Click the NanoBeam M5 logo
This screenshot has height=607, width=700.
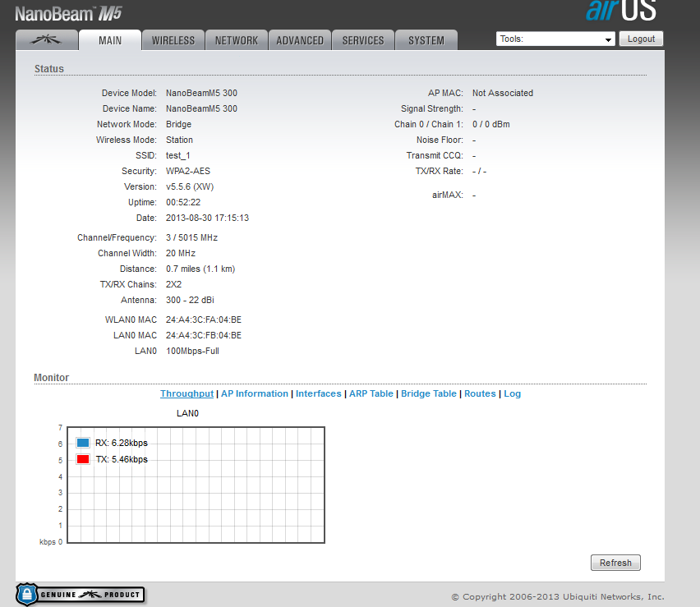(x=68, y=13)
